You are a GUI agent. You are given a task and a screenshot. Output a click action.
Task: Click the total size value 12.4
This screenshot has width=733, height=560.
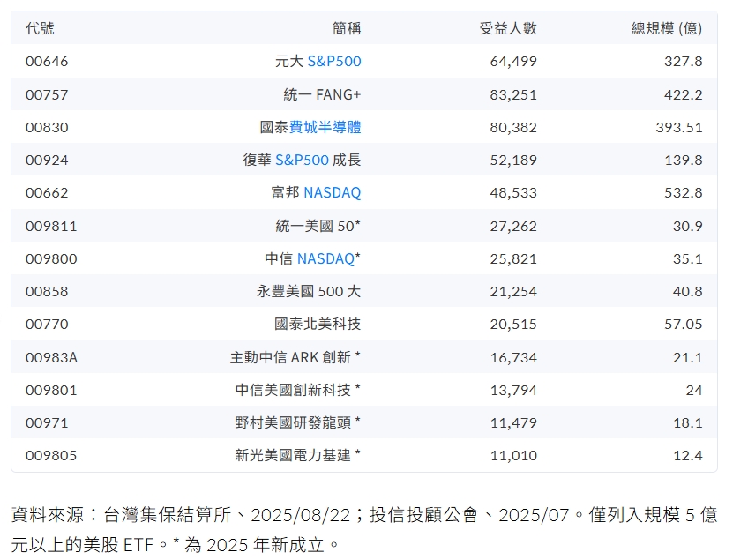click(688, 455)
